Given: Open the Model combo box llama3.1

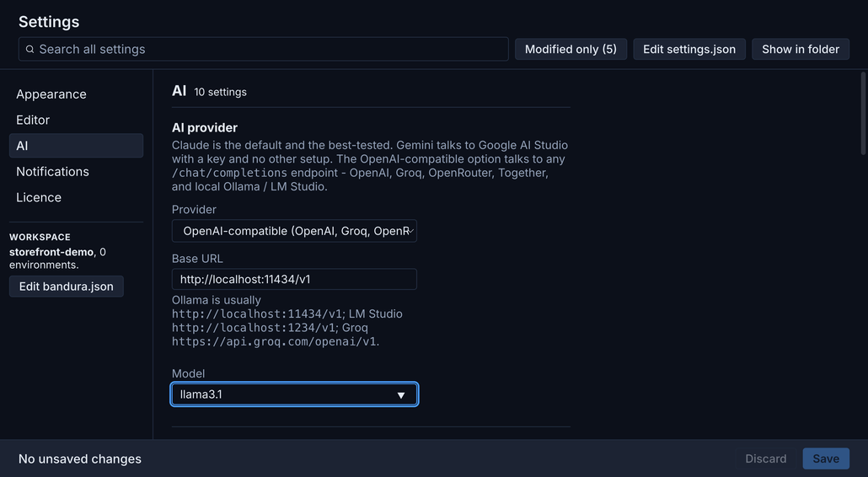Looking at the screenshot, I should [294, 394].
